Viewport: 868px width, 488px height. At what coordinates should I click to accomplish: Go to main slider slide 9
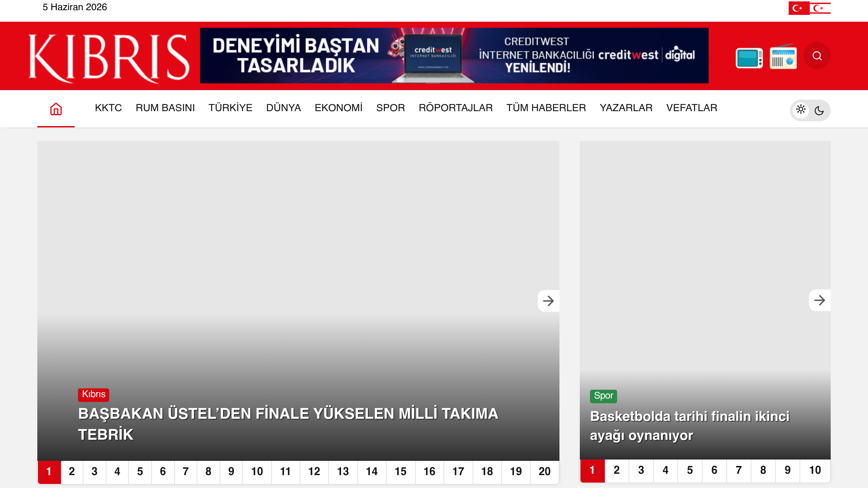(x=231, y=472)
